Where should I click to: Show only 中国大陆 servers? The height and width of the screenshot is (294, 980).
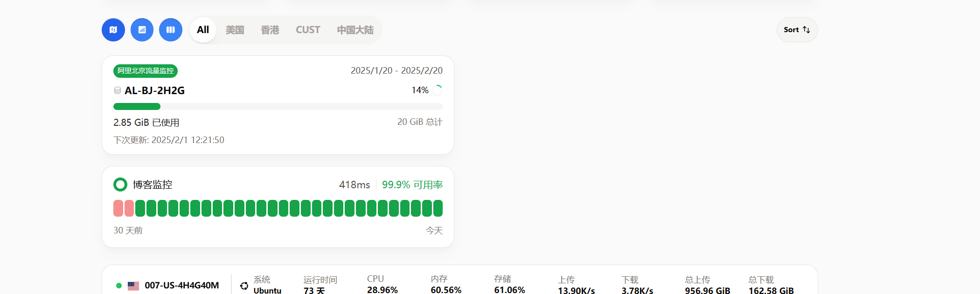click(x=355, y=30)
